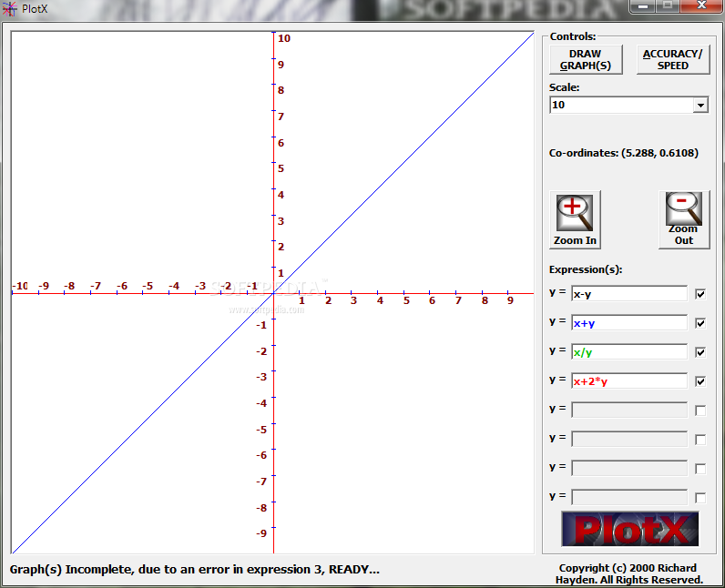Minimize the PlotX window
The height and width of the screenshot is (588, 725).
(x=643, y=6)
